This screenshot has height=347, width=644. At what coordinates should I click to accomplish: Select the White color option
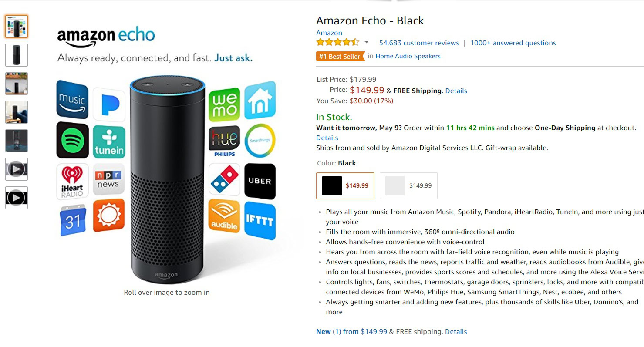[408, 185]
